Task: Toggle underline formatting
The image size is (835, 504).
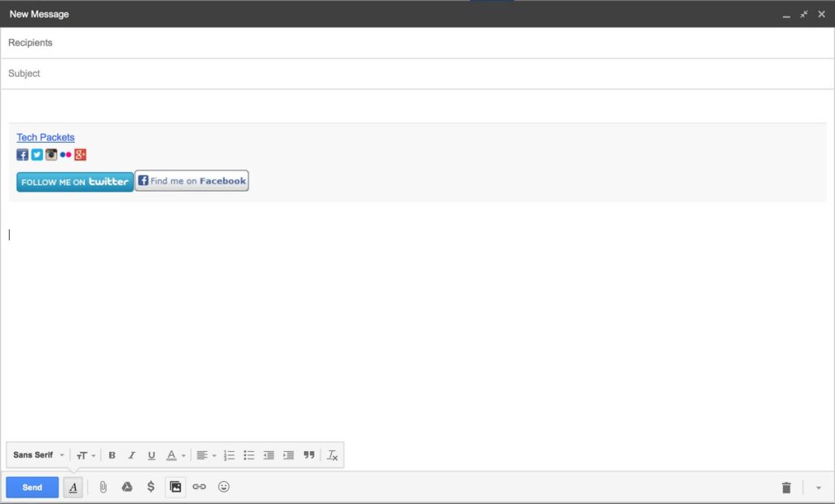Action: [151, 455]
